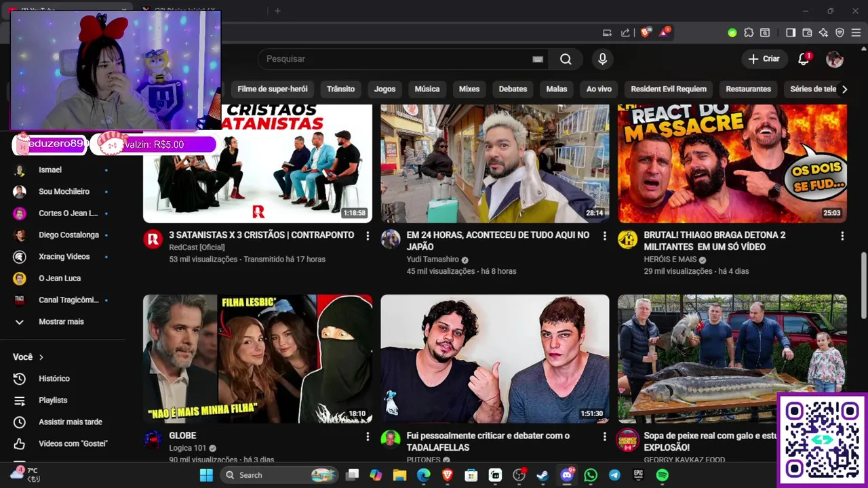Open Brave Shields lion icon in address bar
The height and width of the screenshot is (488, 868).
(646, 32)
